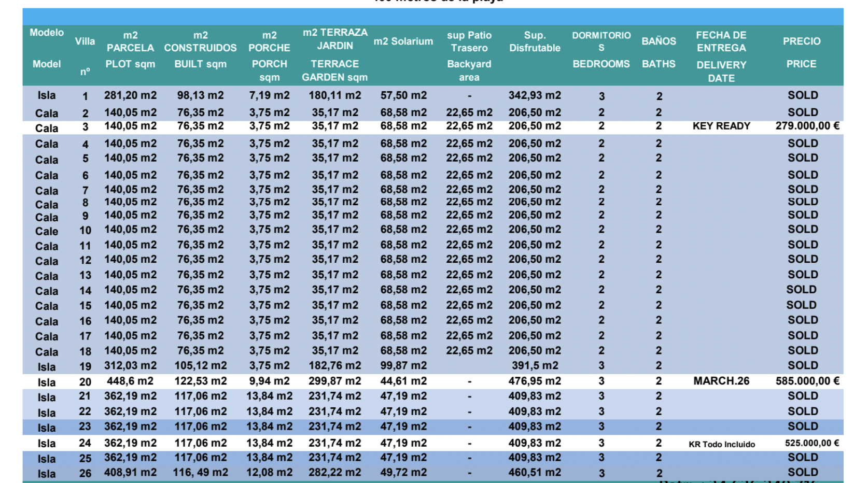Select SOLD status for villa 21
This screenshot has width=868, height=483.
click(803, 396)
